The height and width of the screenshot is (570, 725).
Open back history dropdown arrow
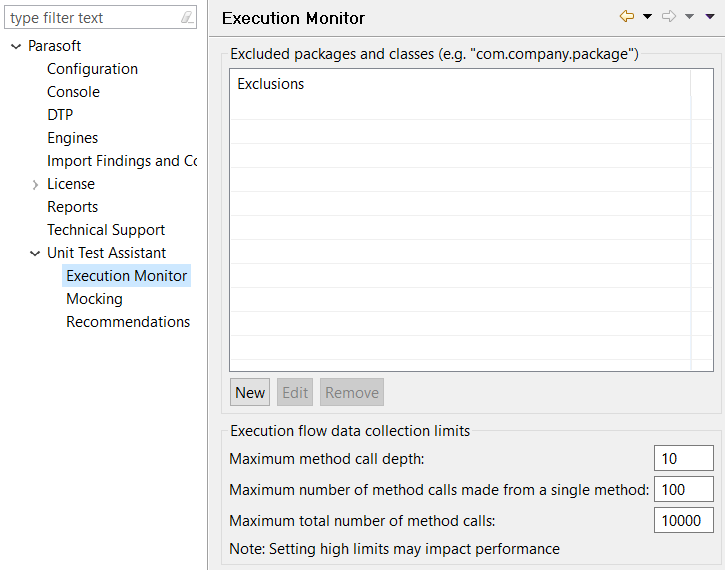point(647,17)
